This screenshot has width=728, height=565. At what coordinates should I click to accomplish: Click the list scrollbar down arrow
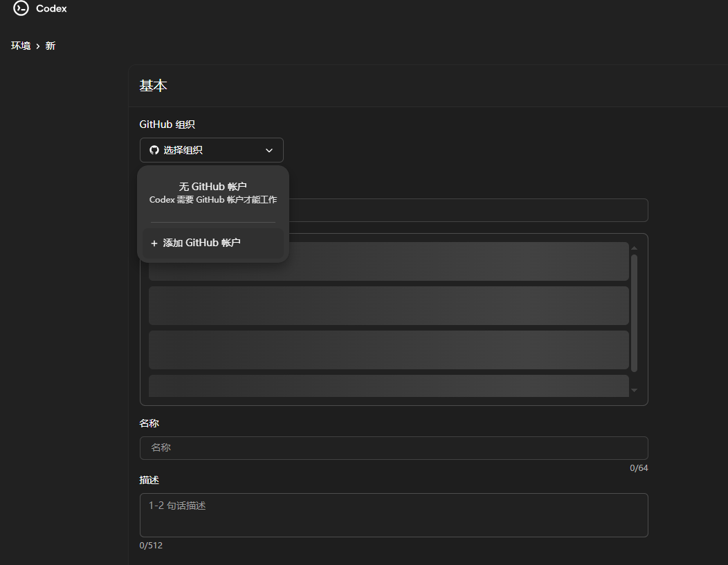pos(634,391)
